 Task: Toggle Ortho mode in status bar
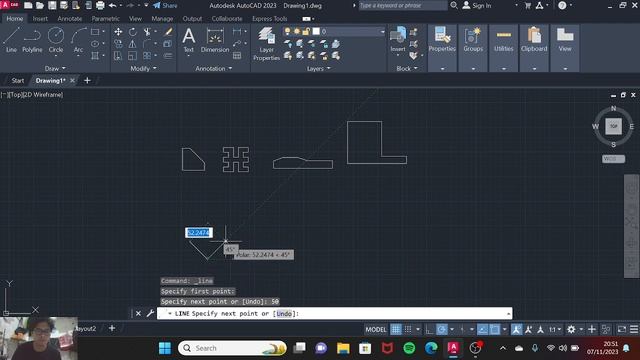[x=429, y=329]
